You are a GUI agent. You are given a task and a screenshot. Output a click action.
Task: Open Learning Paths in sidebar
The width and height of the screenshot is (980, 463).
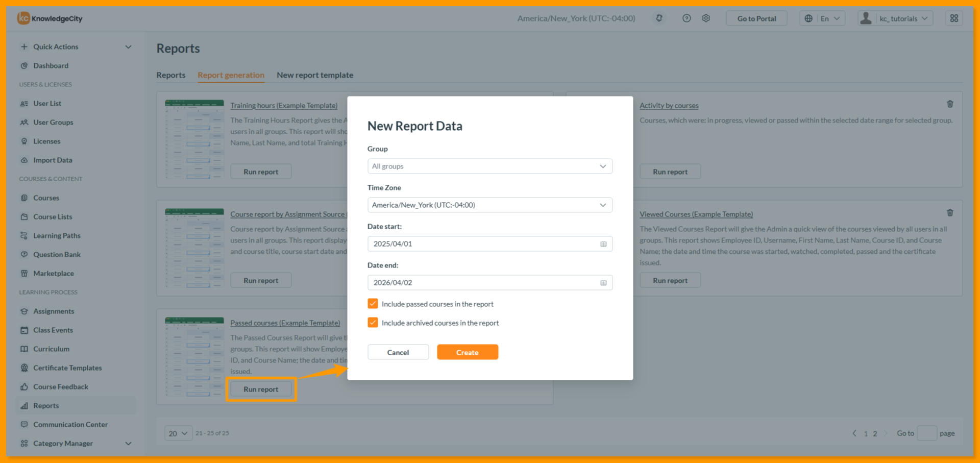[x=57, y=235]
